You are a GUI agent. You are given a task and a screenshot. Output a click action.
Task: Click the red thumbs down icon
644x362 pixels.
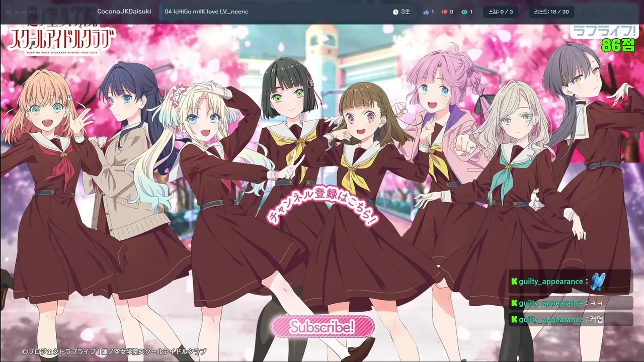click(x=445, y=12)
